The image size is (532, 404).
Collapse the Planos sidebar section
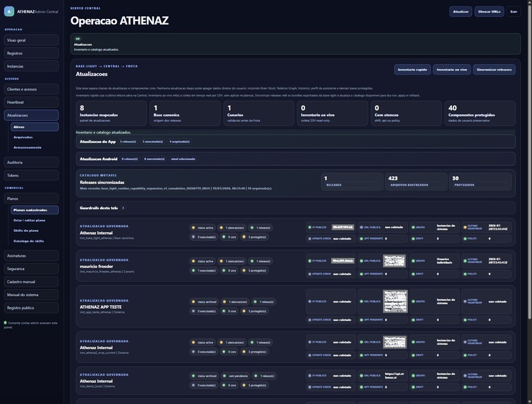31,199
